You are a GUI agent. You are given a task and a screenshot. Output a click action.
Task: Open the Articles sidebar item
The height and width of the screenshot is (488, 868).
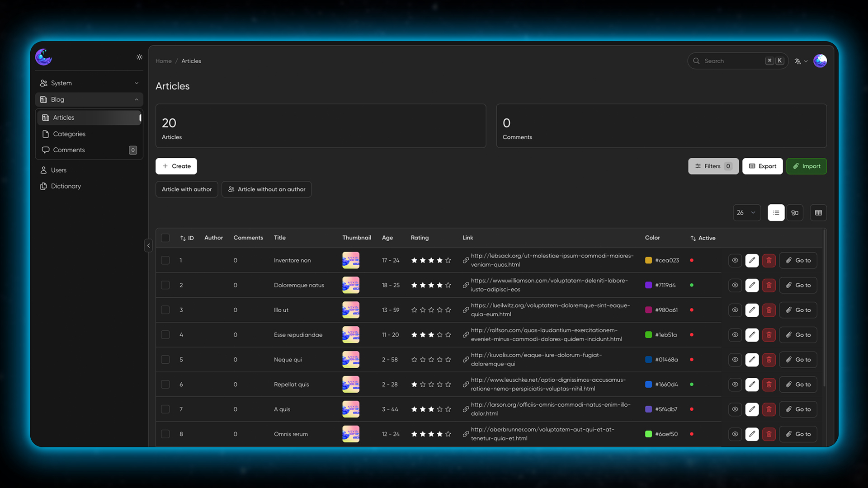89,117
